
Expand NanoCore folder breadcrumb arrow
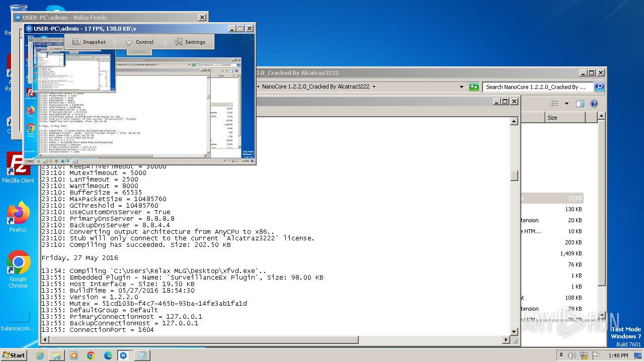374,87
